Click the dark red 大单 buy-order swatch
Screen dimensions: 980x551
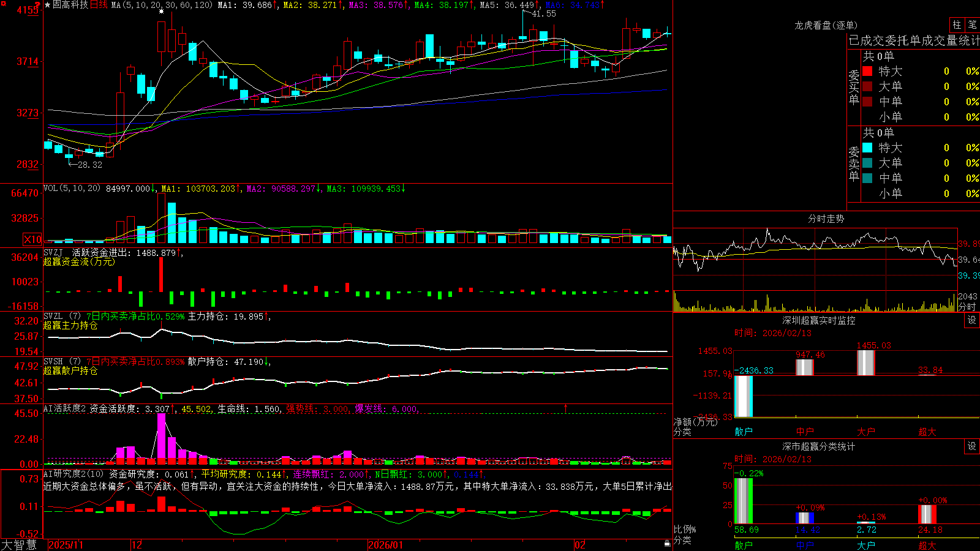[867, 86]
